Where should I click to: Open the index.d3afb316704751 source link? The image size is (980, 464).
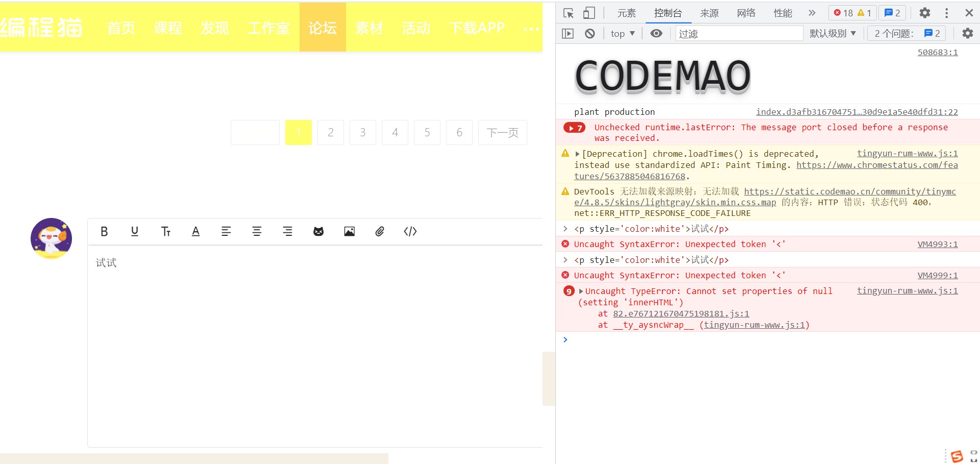coord(857,112)
